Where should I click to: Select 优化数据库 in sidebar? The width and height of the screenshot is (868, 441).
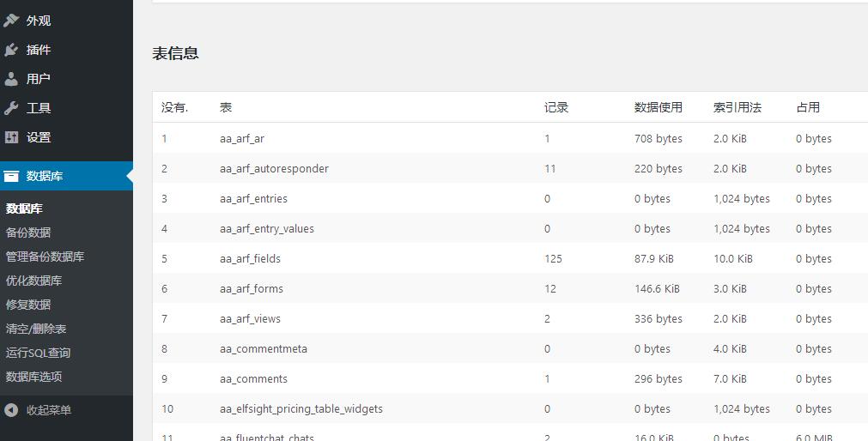pos(33,281)
